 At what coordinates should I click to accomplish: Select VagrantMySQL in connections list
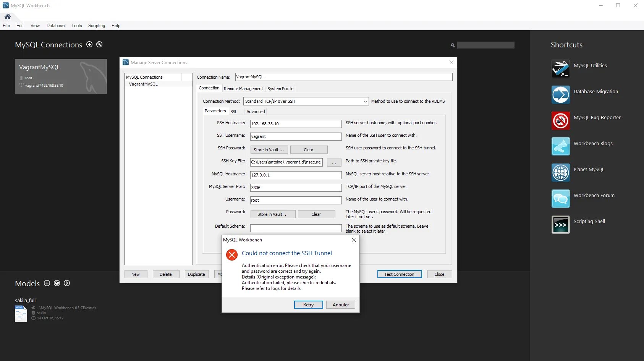pos(159,84)
